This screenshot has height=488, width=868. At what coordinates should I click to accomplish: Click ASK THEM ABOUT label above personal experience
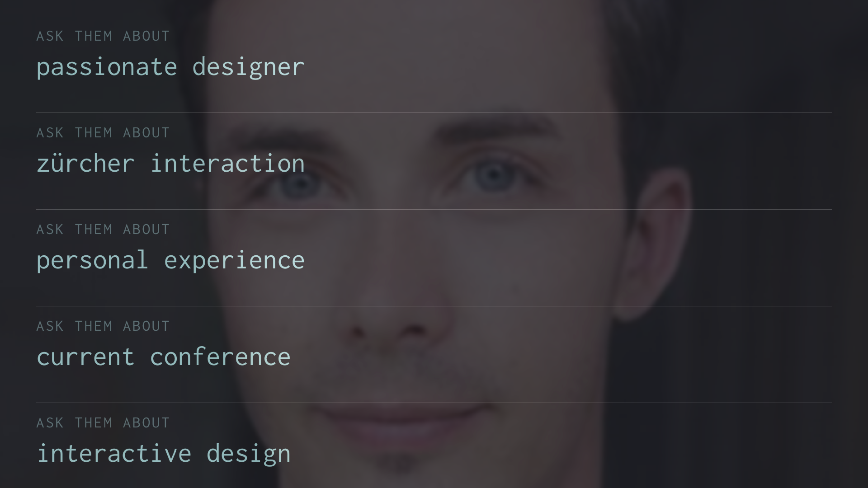coord(103,230)
